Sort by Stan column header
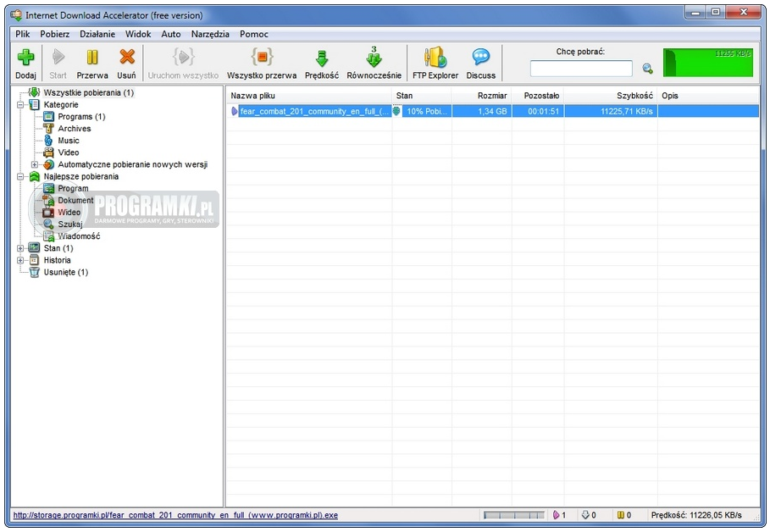This screenshot has width=770, height=532. (421, 96)
